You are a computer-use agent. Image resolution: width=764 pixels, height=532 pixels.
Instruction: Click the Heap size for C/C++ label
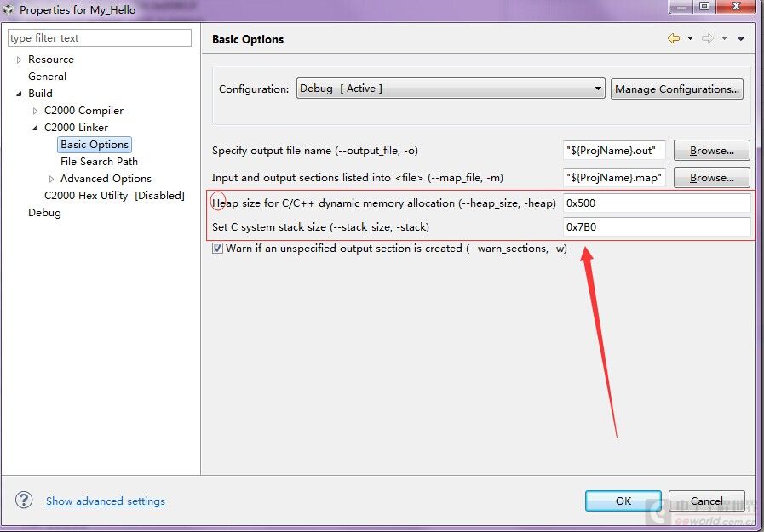pyautogui.click(x=384, y=203)
